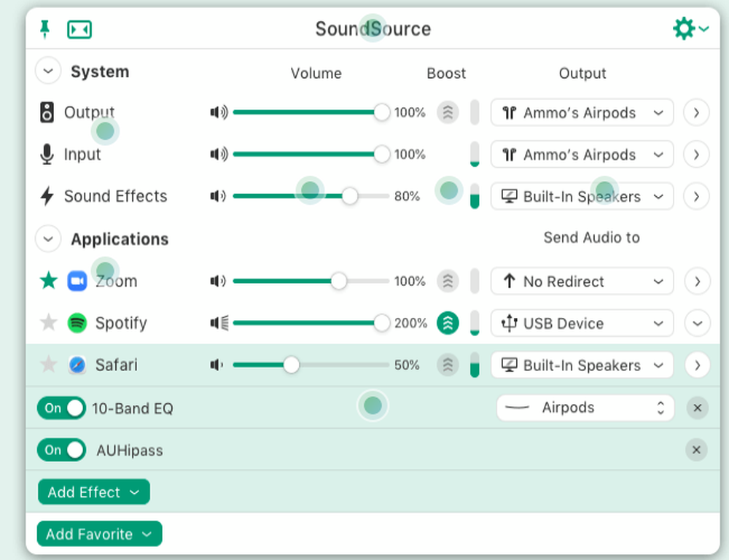Click the Sound Effects lightning bolt icon
Image resolution: width=729 pixels, height=560 pixels.
point(47,196)
